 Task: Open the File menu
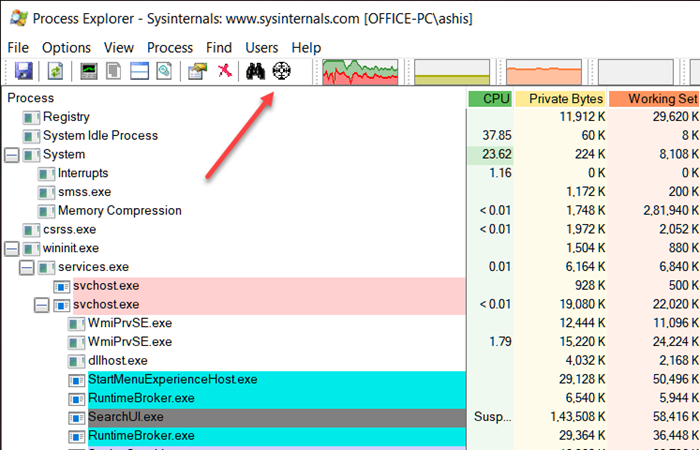pyautogui.click(x=18, y=47)
